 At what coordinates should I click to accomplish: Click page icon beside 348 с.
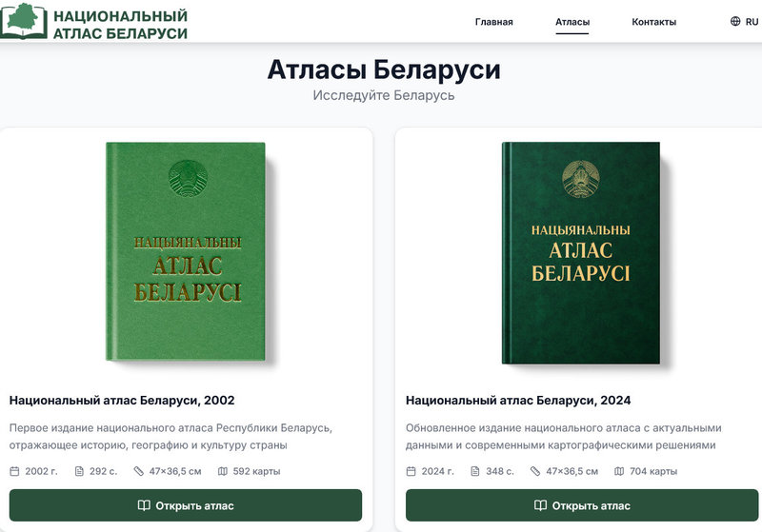[475, 471]
